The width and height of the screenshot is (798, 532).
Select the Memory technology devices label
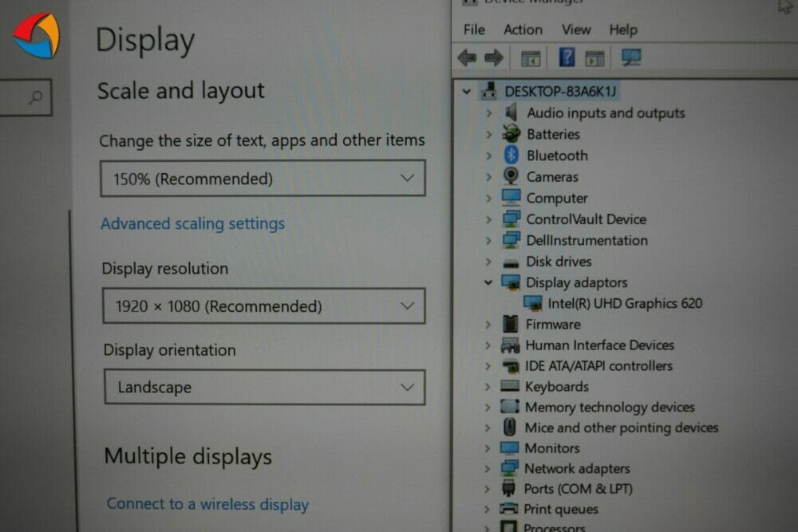(610, 407)
